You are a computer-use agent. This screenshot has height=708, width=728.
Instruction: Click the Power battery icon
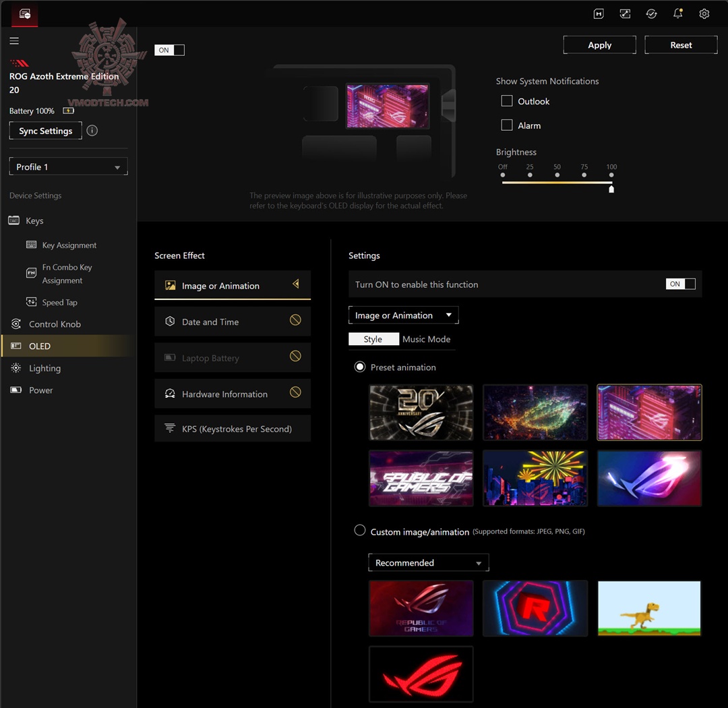tap(16, 390)
